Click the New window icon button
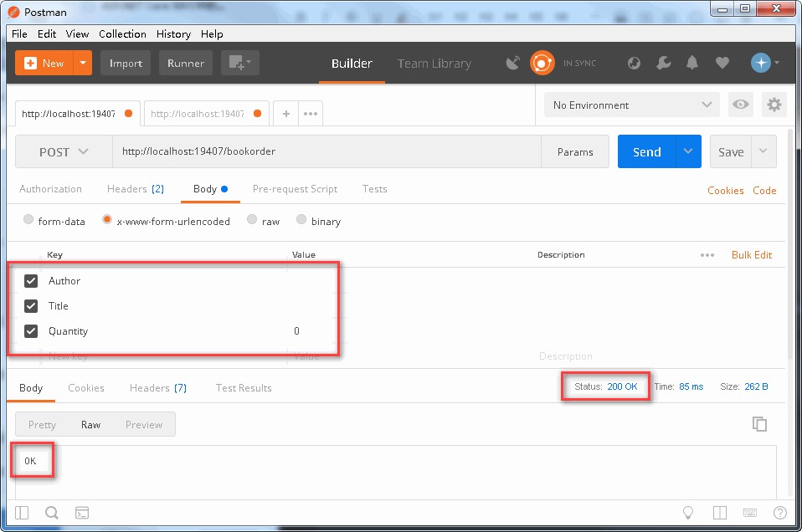Image resolution: width=802 pixels, height=532 pixels. coord(240,63)
